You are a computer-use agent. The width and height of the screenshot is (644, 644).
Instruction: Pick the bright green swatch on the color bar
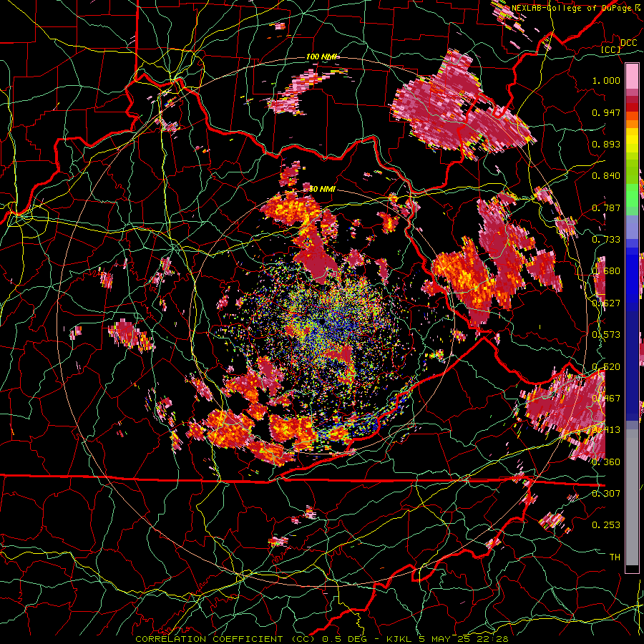(632, 195)
